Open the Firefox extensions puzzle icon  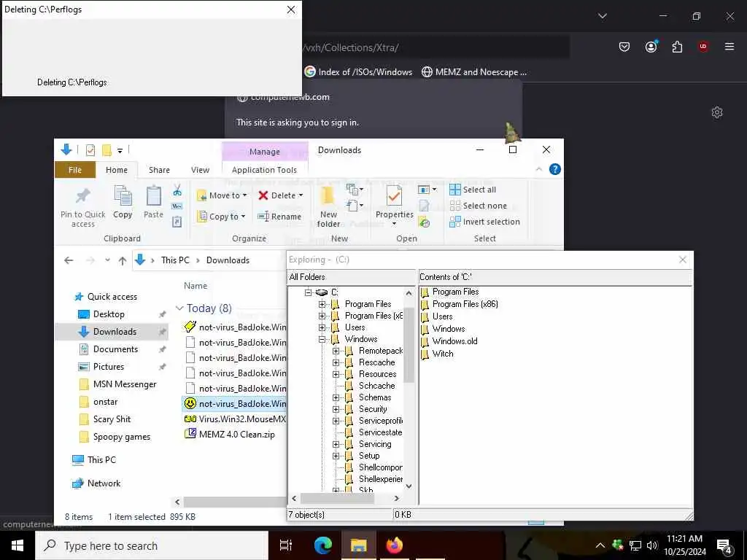tap(677, 47)
